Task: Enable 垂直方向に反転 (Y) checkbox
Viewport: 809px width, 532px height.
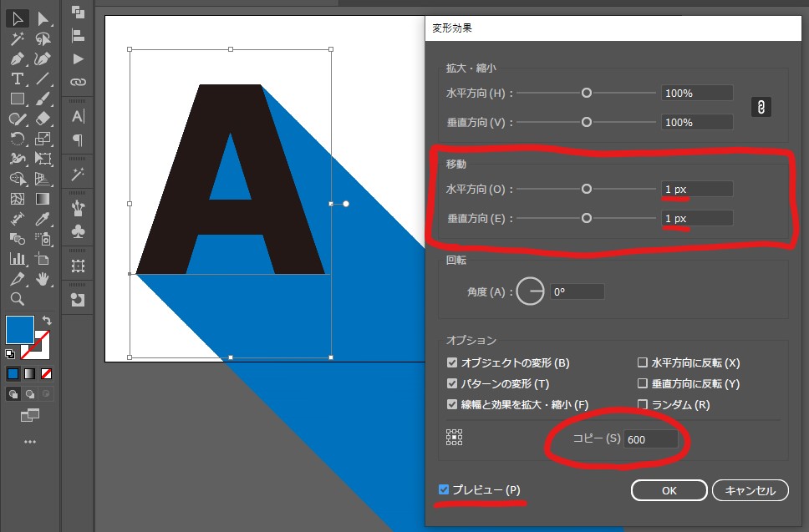Action: 643,383
